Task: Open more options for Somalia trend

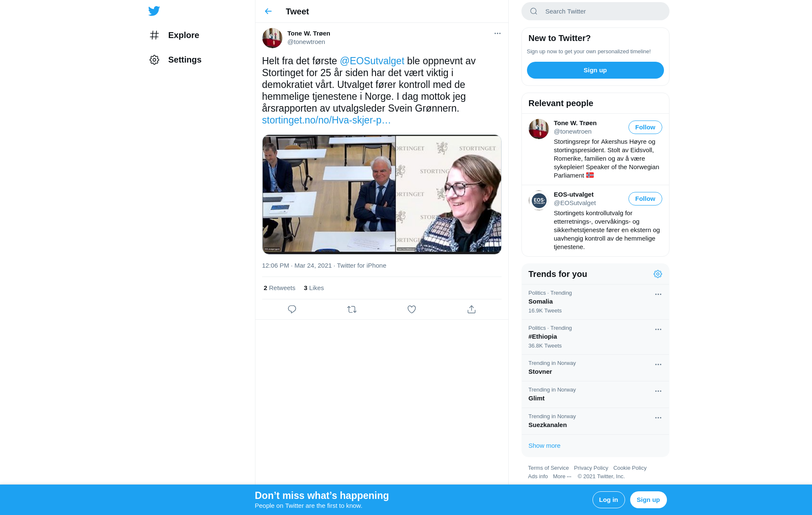Action: [658, 294]
